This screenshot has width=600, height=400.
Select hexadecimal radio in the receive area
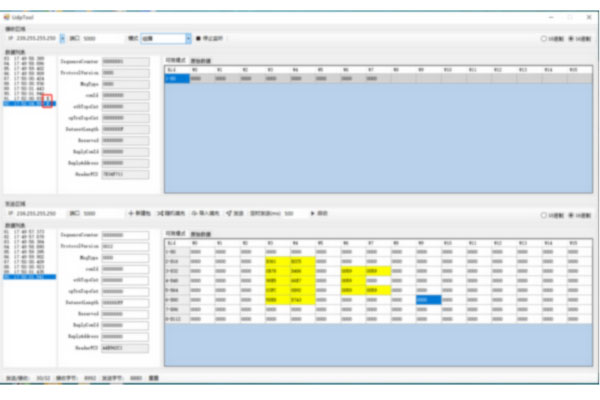point(571,39)
